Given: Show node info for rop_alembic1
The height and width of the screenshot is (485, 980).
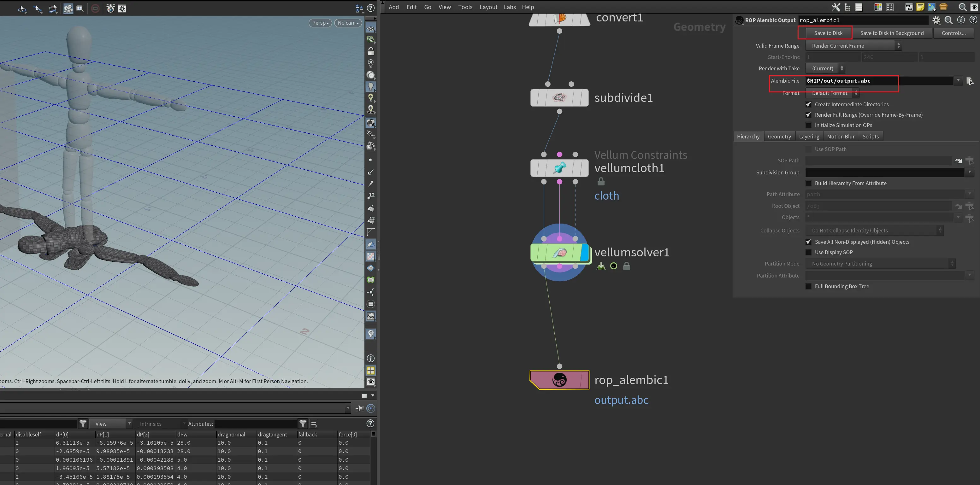Looking at the screenshot, I should point(961,20).
